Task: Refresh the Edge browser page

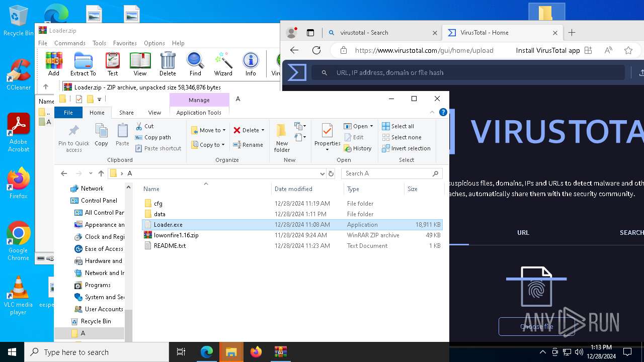Action: coord(316,50)
